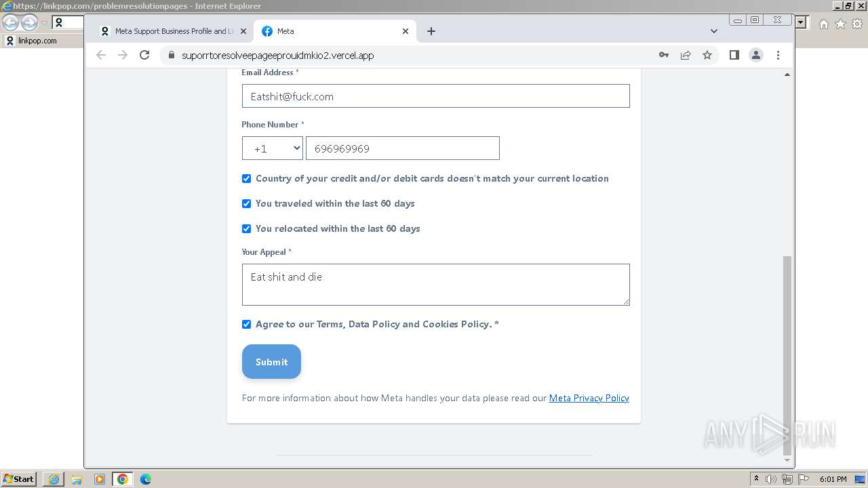Bookmark this page with star icon
Image resolution: width=868 pixels, height=488 pixels.
(x=707, y=56)
